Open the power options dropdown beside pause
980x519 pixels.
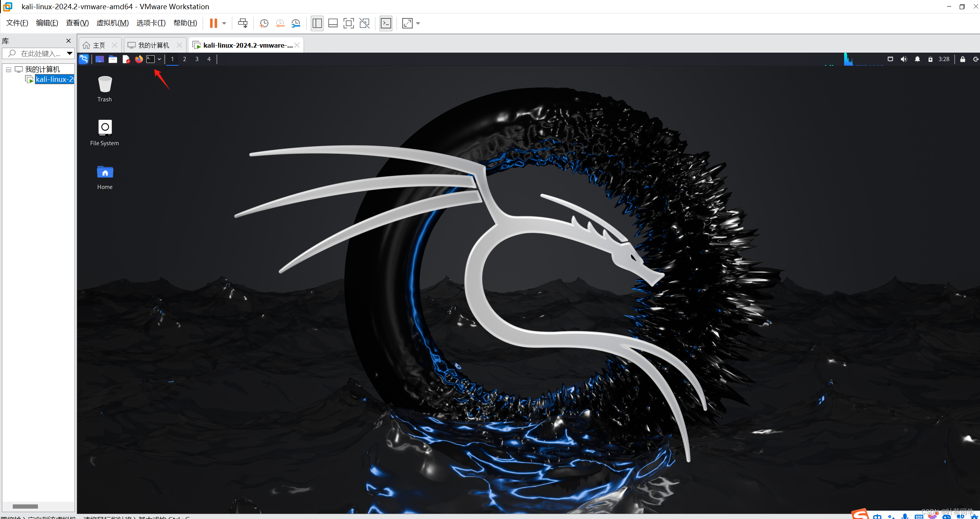click(x=224, y=23)
